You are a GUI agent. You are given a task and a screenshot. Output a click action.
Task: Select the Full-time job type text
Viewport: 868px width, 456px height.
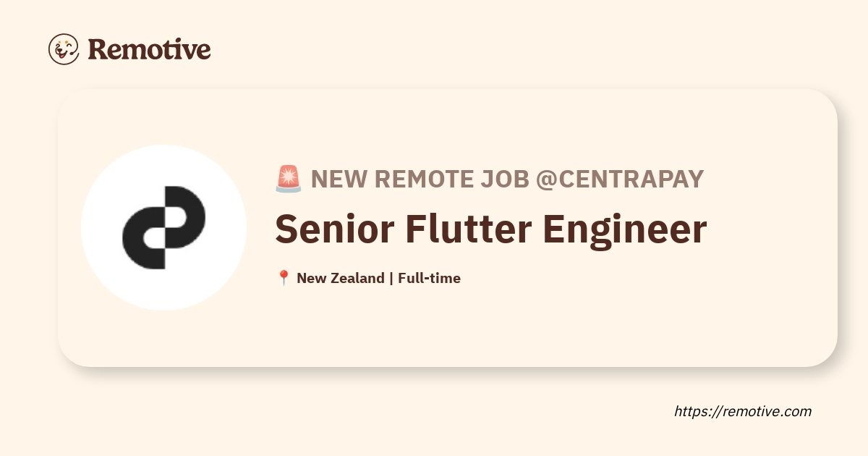point(429,278)
